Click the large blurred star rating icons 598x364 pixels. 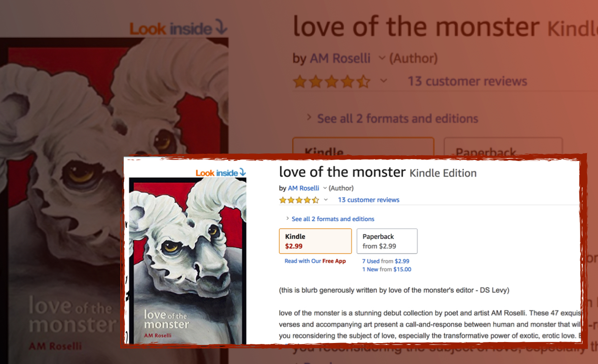pos(332,82)
